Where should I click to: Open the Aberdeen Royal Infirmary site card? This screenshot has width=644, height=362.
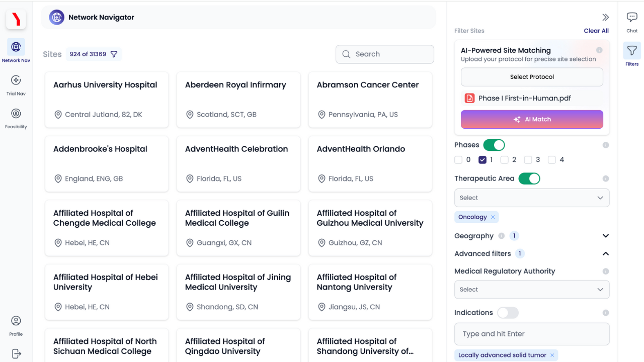(x=238, y=100)
